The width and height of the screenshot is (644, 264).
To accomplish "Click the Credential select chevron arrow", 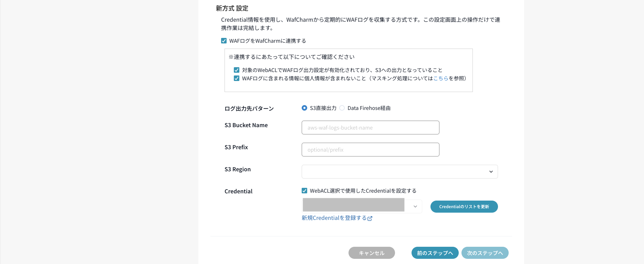I will [415, 206].
